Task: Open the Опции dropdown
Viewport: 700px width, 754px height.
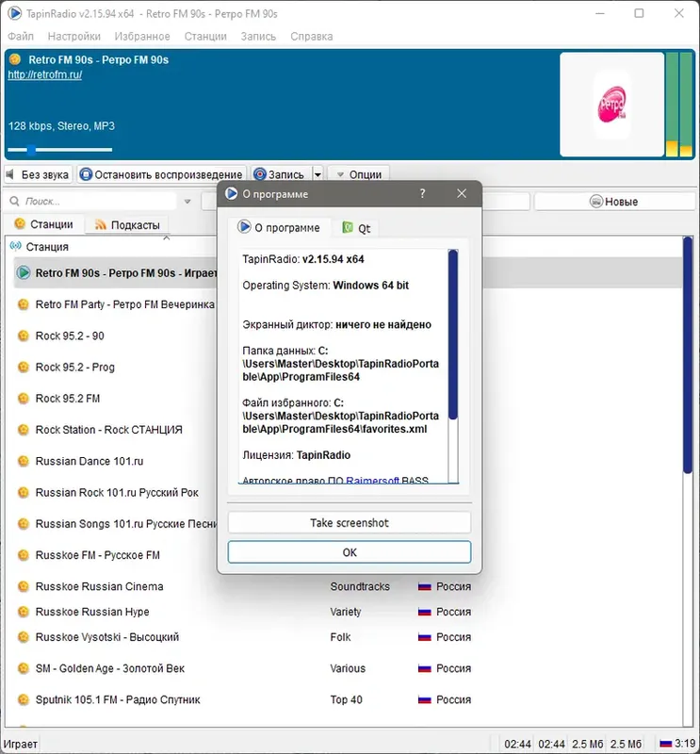Action: coord(359,174)
